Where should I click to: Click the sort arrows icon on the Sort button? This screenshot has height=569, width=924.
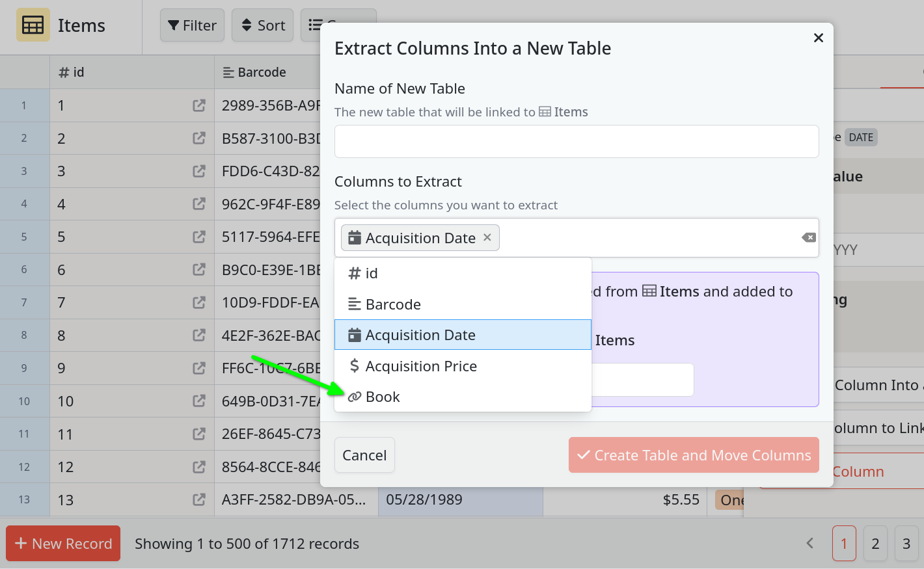246,25
